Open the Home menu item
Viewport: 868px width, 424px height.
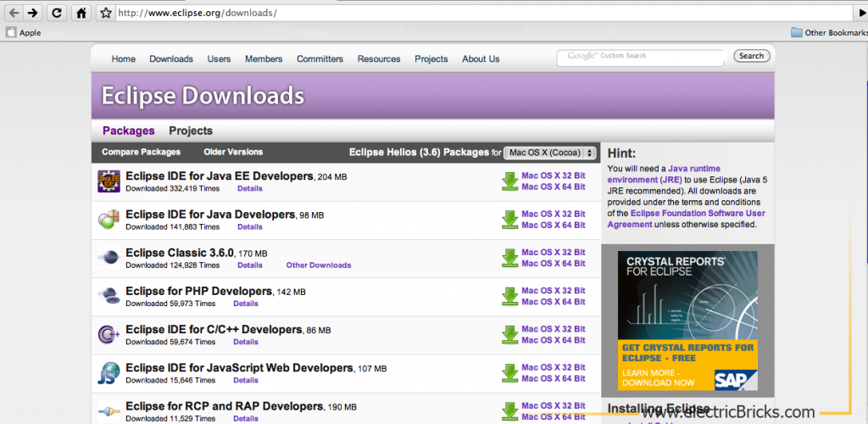[124, 59]
